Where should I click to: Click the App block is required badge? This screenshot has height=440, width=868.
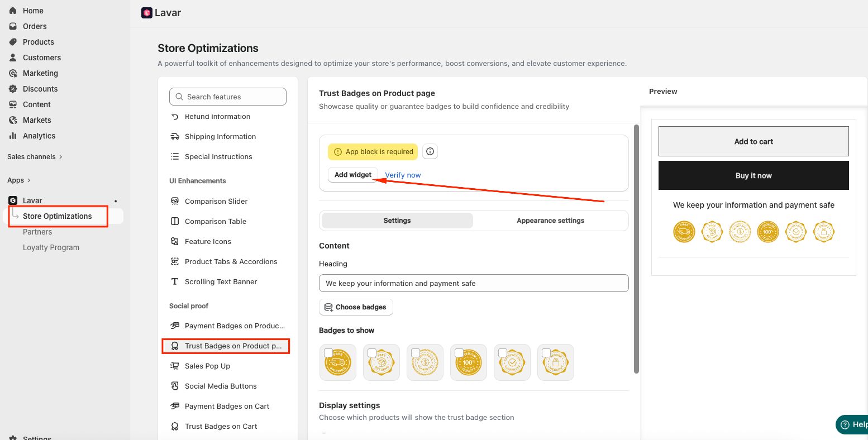[373, 151]
